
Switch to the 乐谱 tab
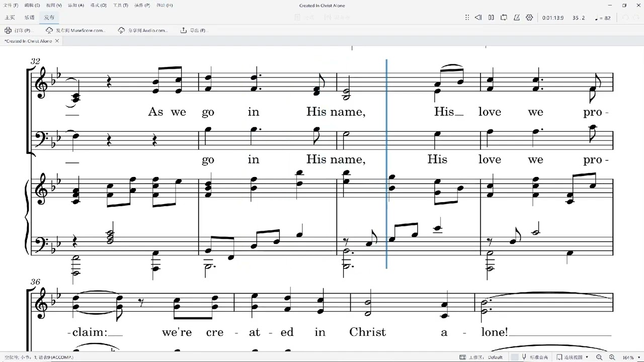(x=30, y=18)
